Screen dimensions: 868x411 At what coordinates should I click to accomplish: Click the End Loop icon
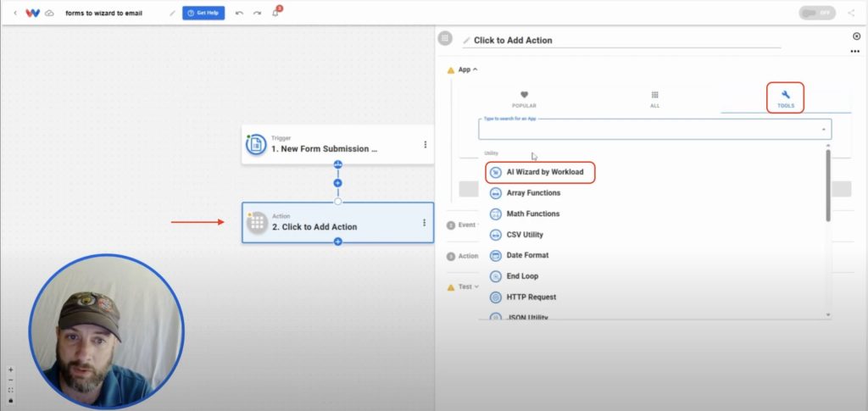pos(495,276)
